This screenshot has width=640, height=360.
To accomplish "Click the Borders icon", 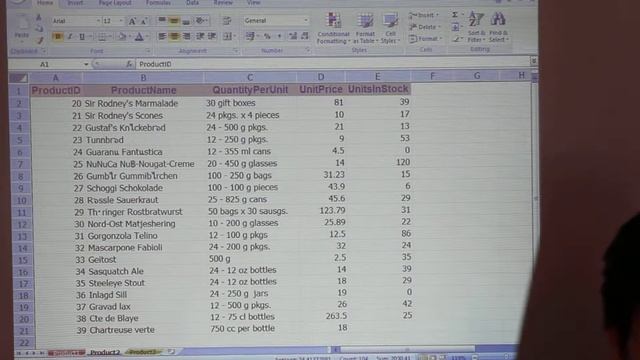I will (102, 37).
